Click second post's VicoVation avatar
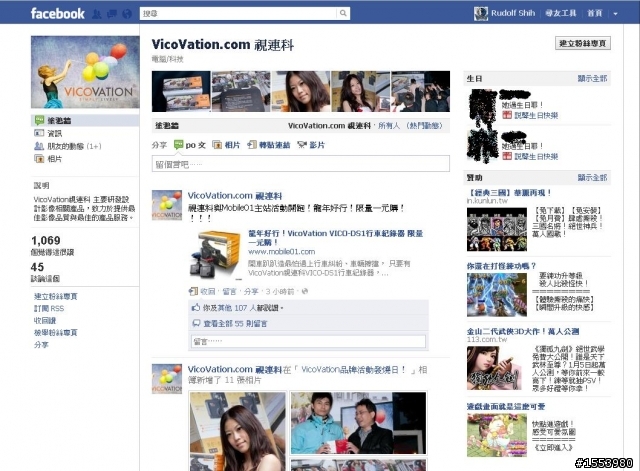640x471 pixels. coord(167,378)
